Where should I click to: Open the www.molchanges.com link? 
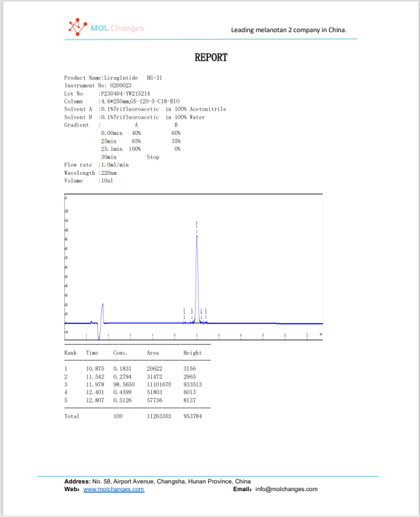click(113, 489)
